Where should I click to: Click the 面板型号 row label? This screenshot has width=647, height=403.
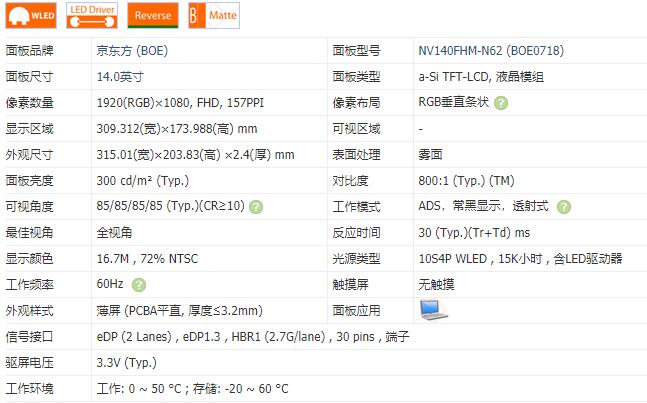(x=356, y=51)
